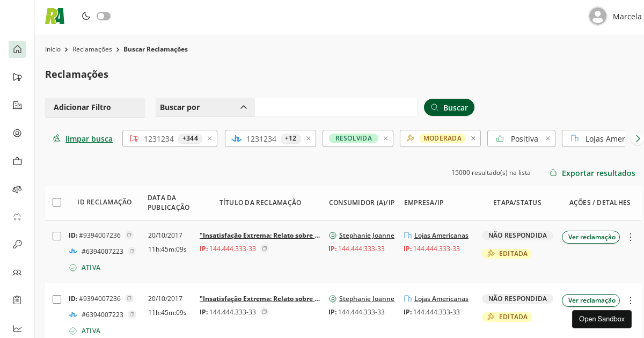Viewport: 644px width, 338px height.
Task: Copy complaint ID #9394007236 in second row
Action: click(129, 298)
